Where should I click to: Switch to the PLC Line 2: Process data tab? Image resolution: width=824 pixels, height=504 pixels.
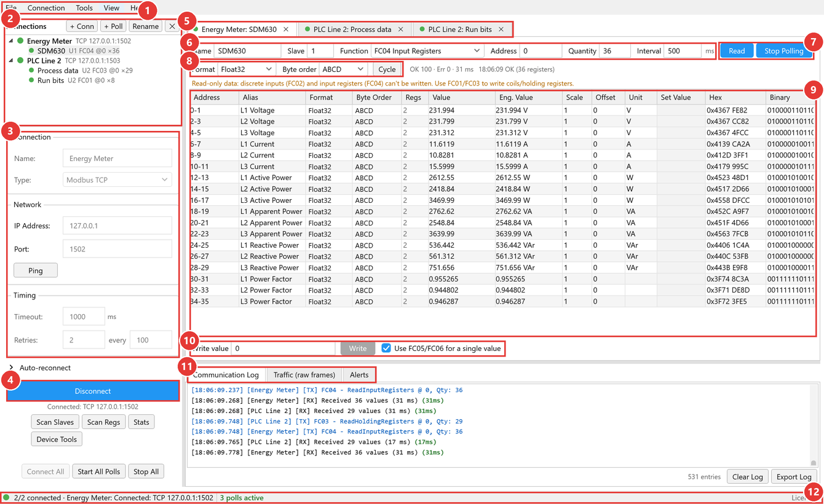coord(352,30)
